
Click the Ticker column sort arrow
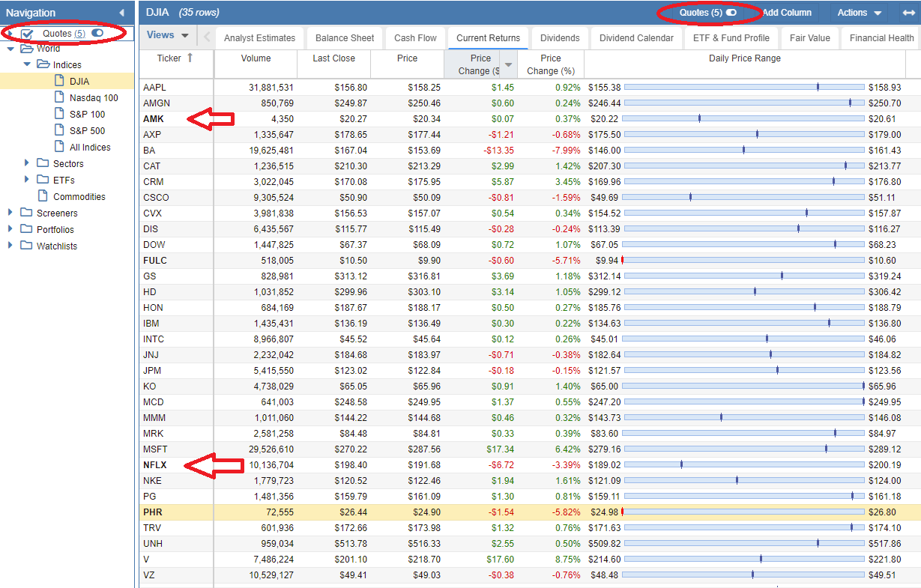point(190,58)
